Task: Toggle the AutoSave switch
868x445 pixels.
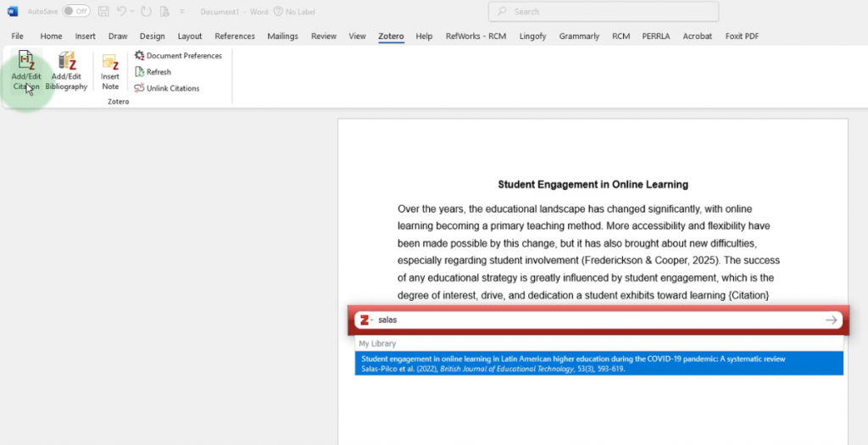Action: coord(76,12)
